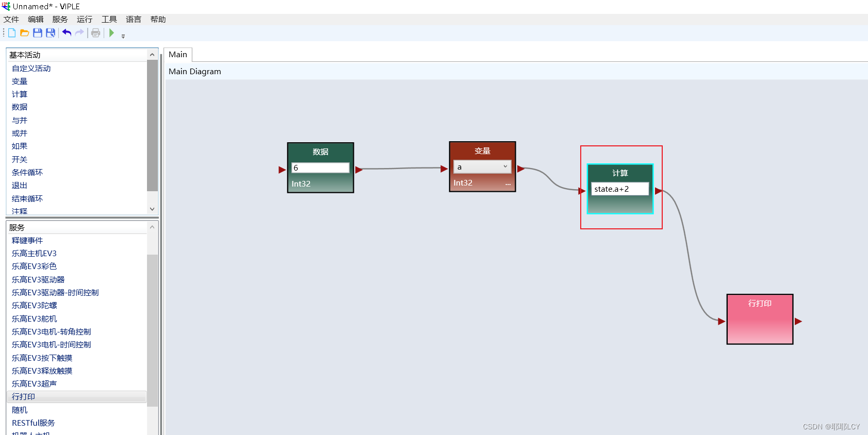Screen dimensions: 868x435
Task: Select 条件循环 activity item
Action: [27, 173]
